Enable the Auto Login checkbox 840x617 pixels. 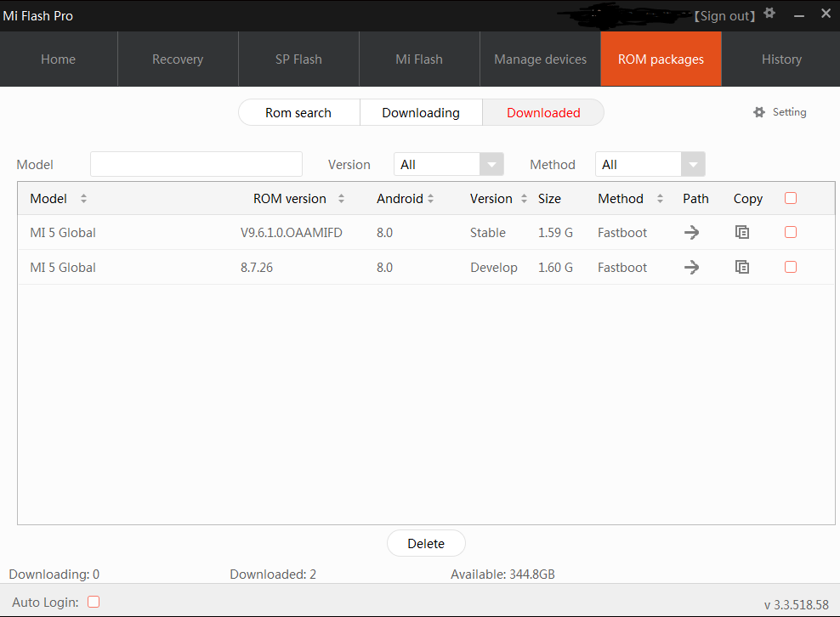point(94,602)
